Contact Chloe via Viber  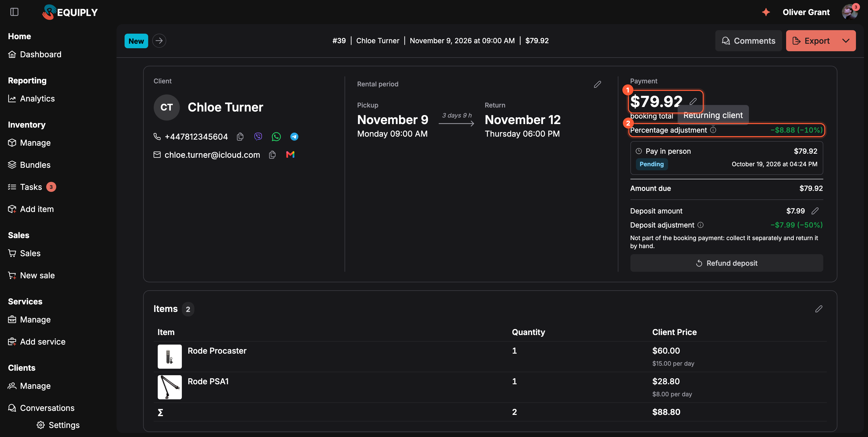[258, 136]
